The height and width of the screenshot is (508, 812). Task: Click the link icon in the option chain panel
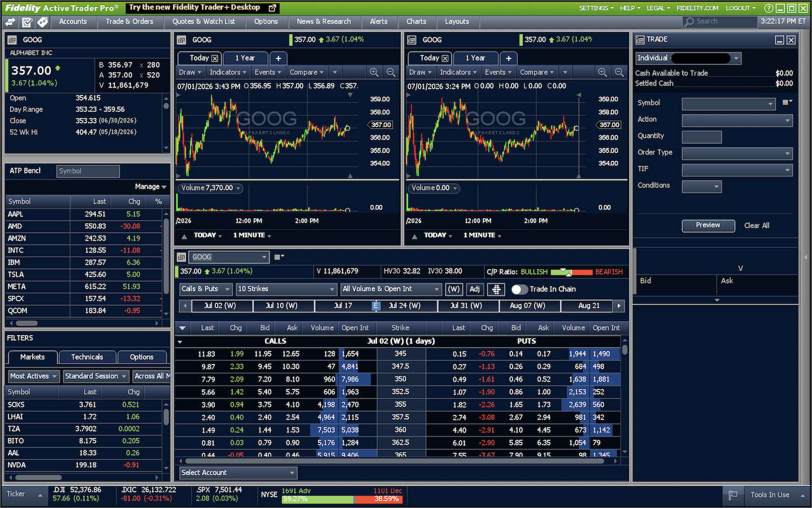[x=182, y=257]
